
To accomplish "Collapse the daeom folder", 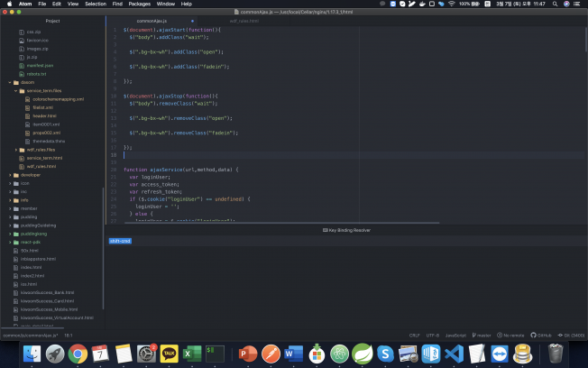I will 27,82.
